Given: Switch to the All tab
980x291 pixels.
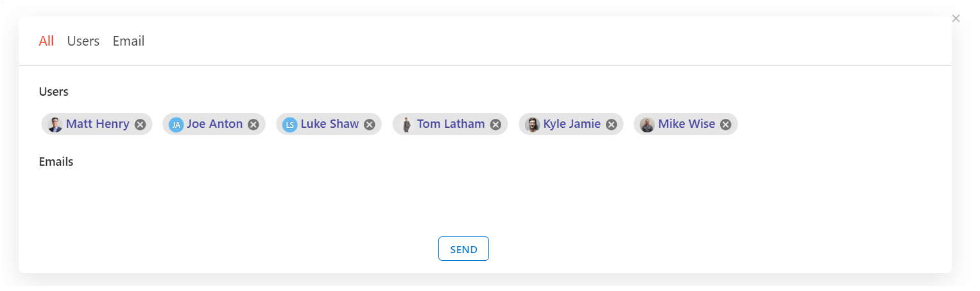Looking at the screenshot, I should (46, 41).
